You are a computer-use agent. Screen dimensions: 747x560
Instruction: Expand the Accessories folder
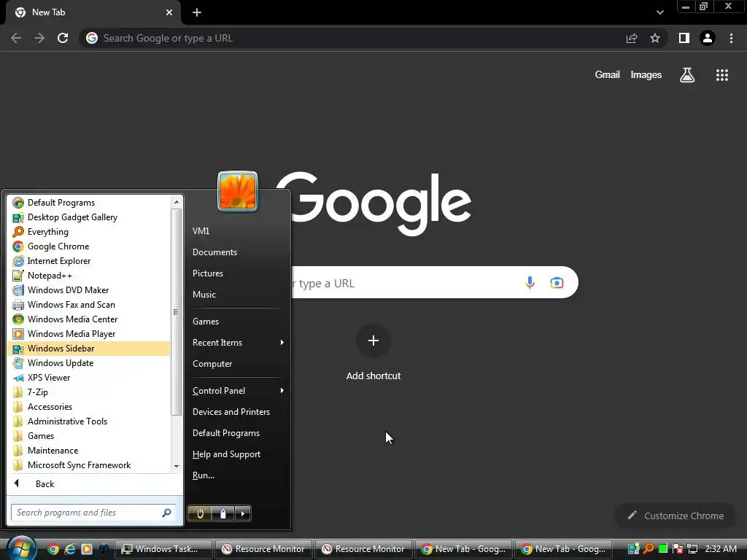click(x=89, y=407)
